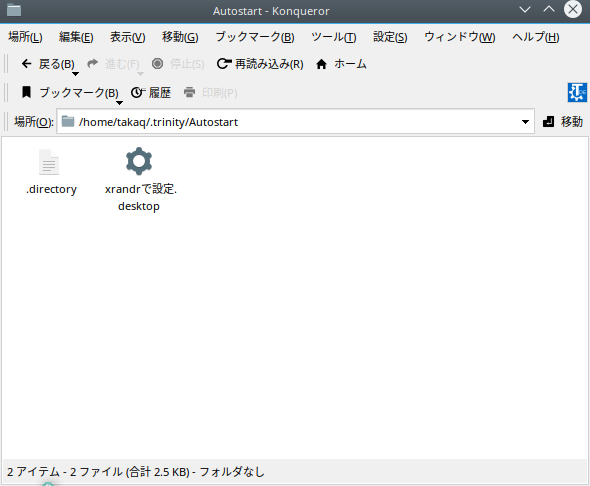Image resolution: width=590 pixels, height=486 pixels.
Task: Open the 表示(V) menu
Action: tap(128, 37)
